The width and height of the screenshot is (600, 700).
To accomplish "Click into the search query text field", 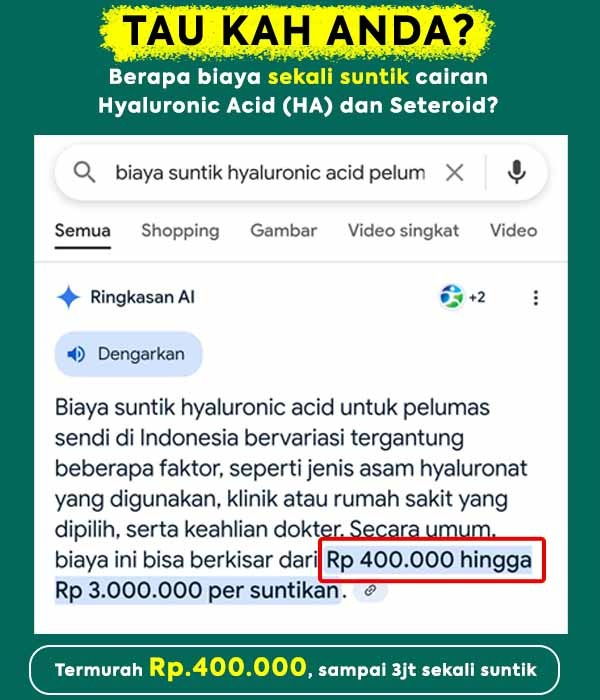I will click(x=270, y=173).
